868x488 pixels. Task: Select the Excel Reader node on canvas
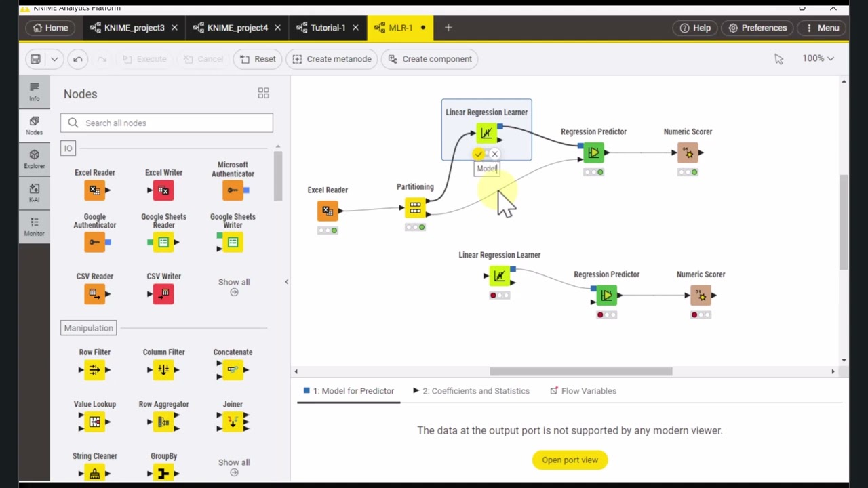[328, 211]
